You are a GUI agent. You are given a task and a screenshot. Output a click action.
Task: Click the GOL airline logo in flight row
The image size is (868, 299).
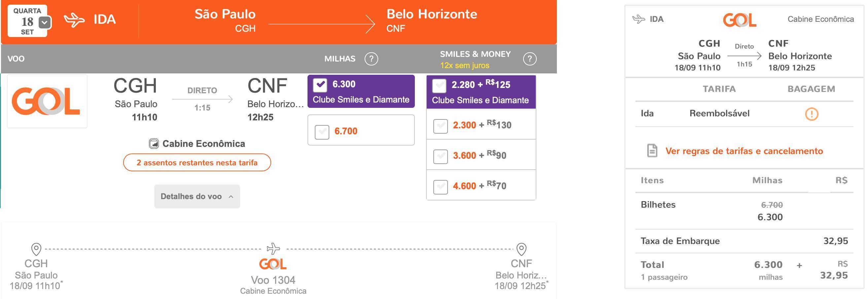47,101
